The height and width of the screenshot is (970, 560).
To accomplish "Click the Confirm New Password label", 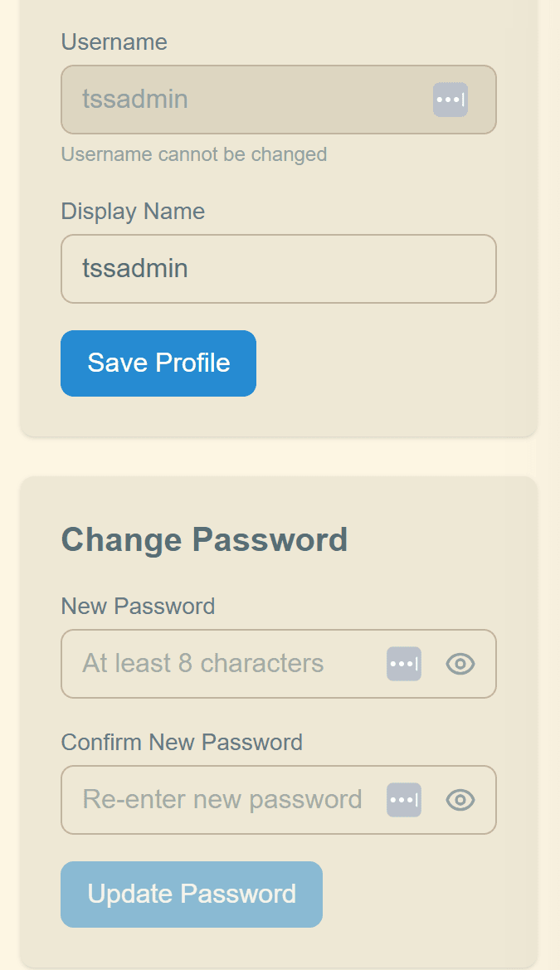I will tap(182, 743).
